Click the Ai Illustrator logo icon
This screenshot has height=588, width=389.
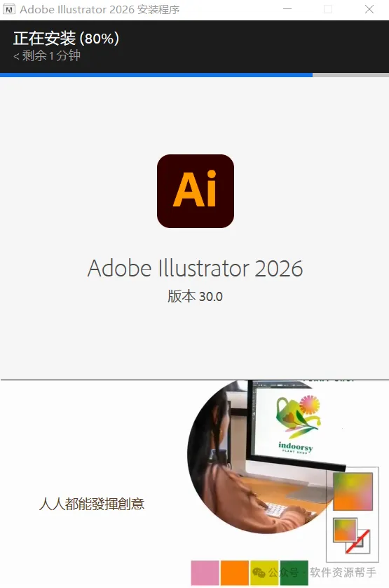point(196,191)
